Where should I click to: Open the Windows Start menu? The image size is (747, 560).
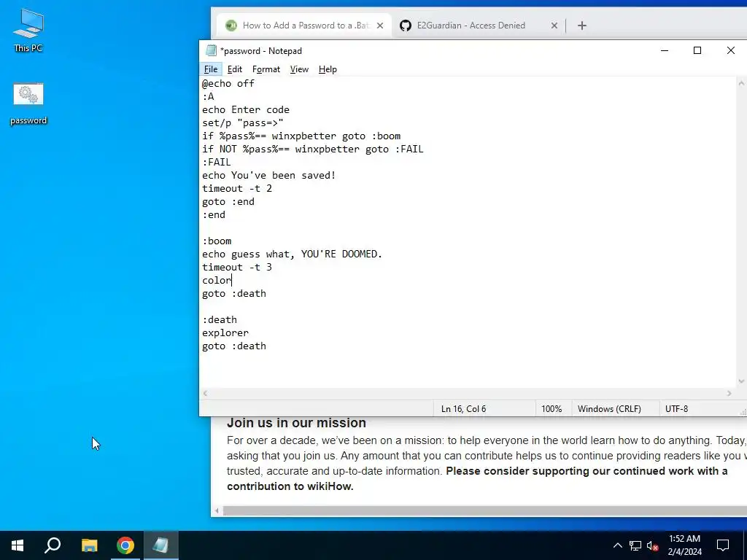pyautogui.click(x=18, y=545)
